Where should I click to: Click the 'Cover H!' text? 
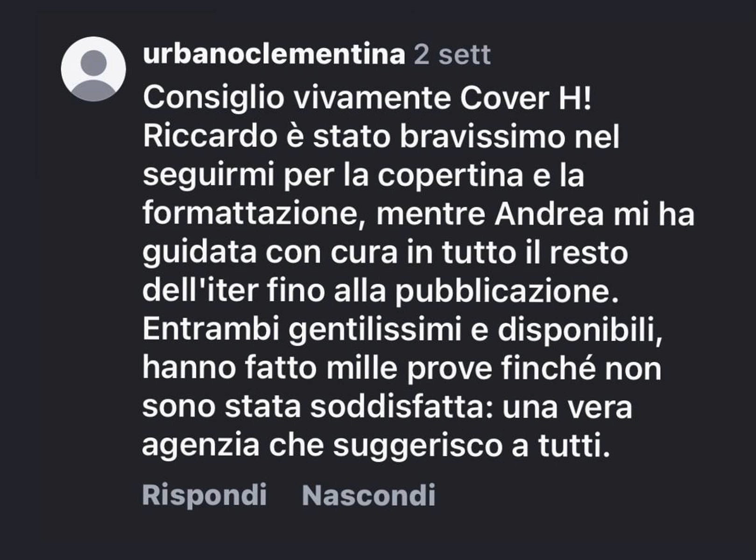coord(525,98)
